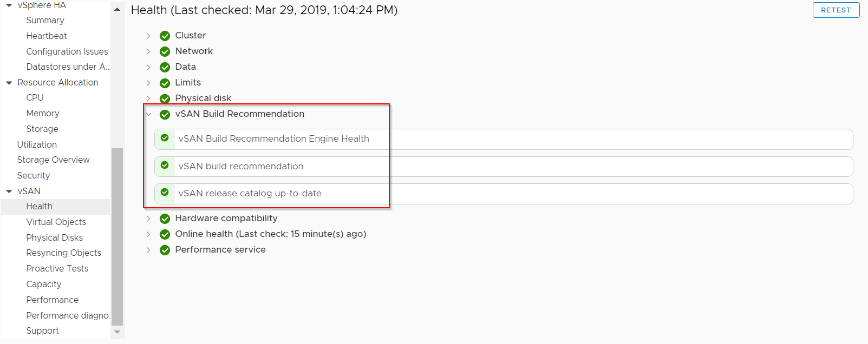Image resolution: width=868 pixels, height=344 pixels.
Task: Expand the Performance service group
Action: pyautogui.click(x=148, y=250)
